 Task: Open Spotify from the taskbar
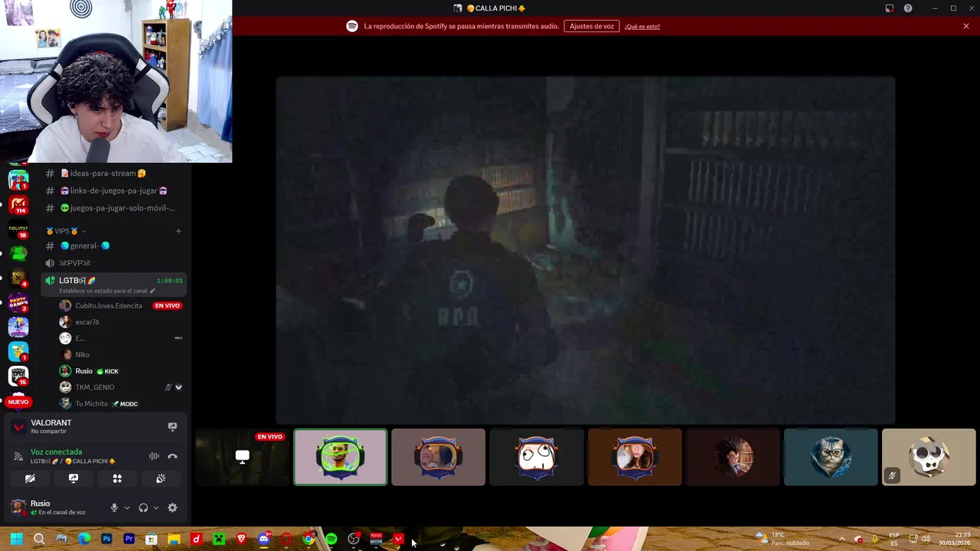point(331,539)
